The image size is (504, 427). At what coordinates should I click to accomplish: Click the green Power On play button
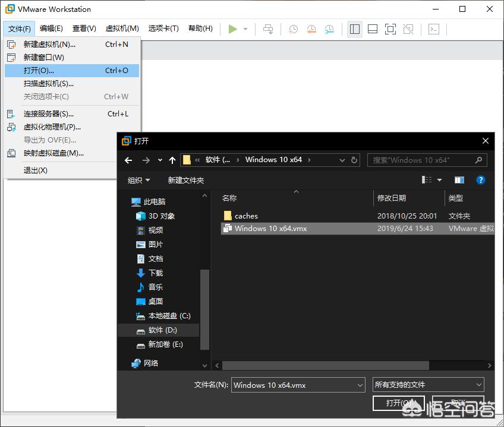point(233,29)
